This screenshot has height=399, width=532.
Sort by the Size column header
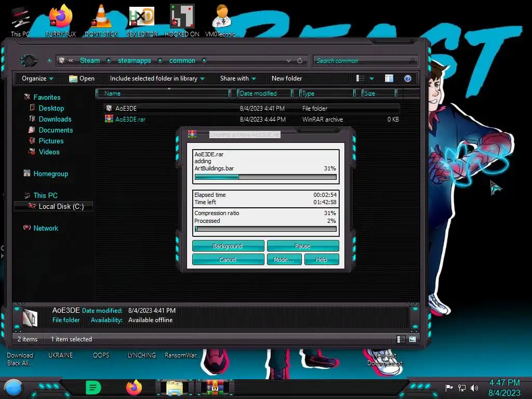[x=379, y=94]
